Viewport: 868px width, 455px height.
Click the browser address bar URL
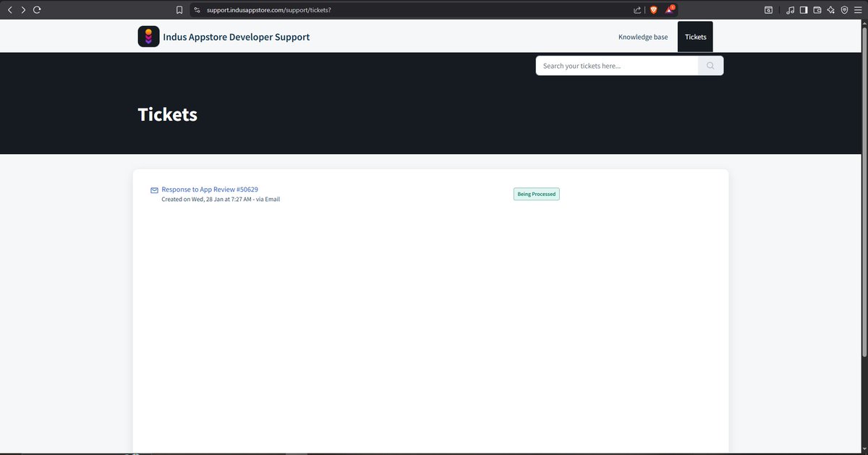(269, 10)
